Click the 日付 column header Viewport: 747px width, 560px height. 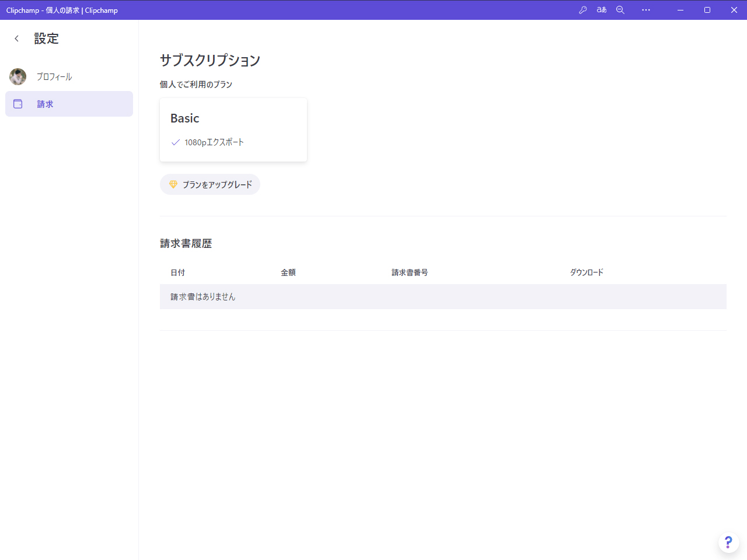coord(177,272)
